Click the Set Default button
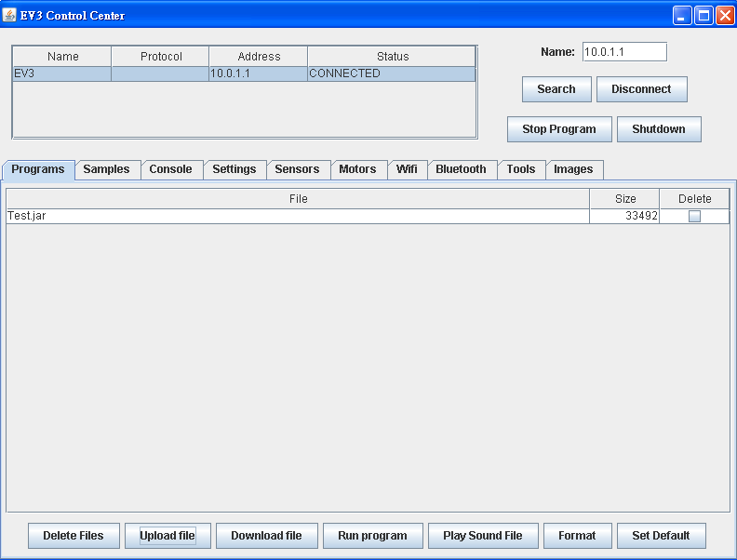This screenshot has width=737, height=560. tap(662, 536)
